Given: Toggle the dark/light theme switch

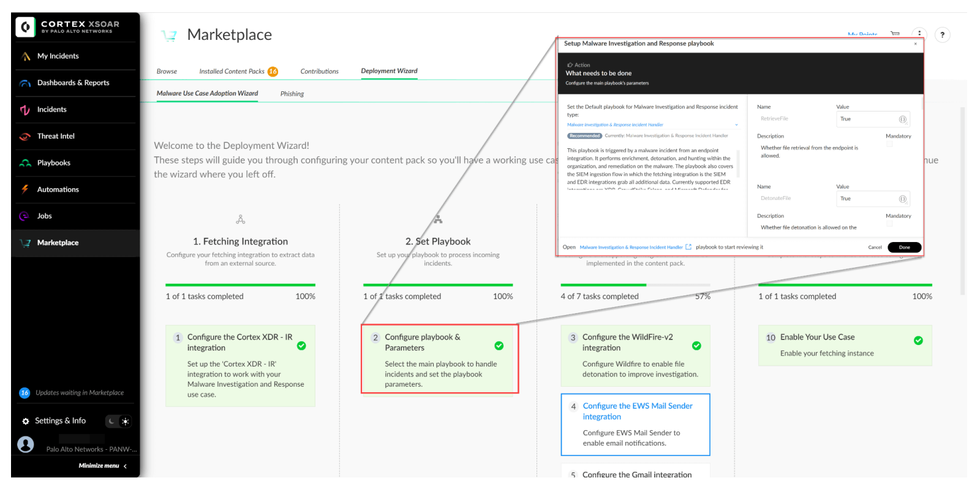Looking at the screenshot, I should [118, 421].
